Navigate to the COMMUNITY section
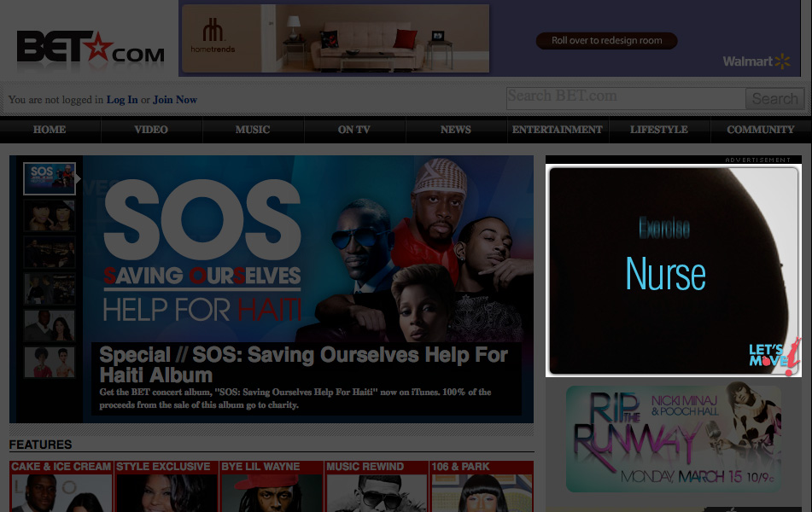The width and height of the screenshot is (812, 512). tap(760, 130)
